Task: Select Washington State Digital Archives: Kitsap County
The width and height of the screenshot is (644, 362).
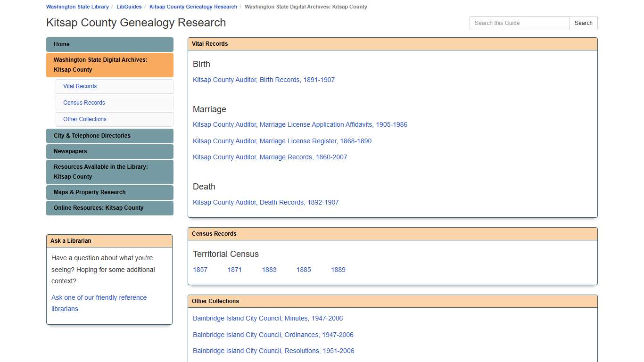Action: [x=100, y=65]
